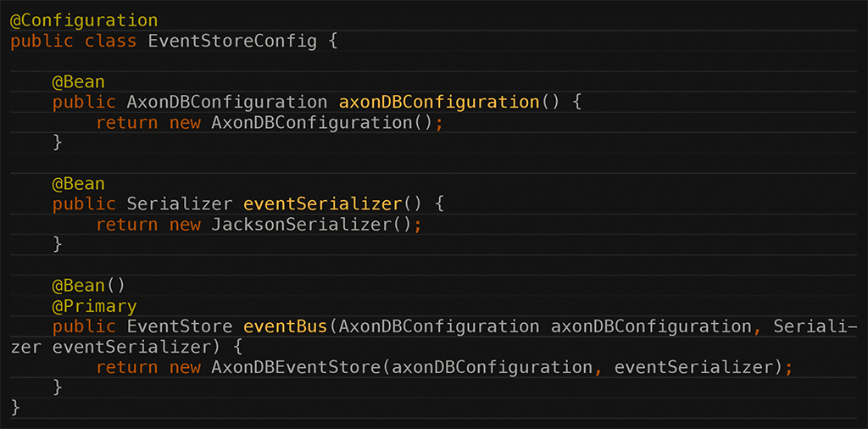Click public keyword before class
The width and height of the screenshot is (868, 429).
point(42,42)
